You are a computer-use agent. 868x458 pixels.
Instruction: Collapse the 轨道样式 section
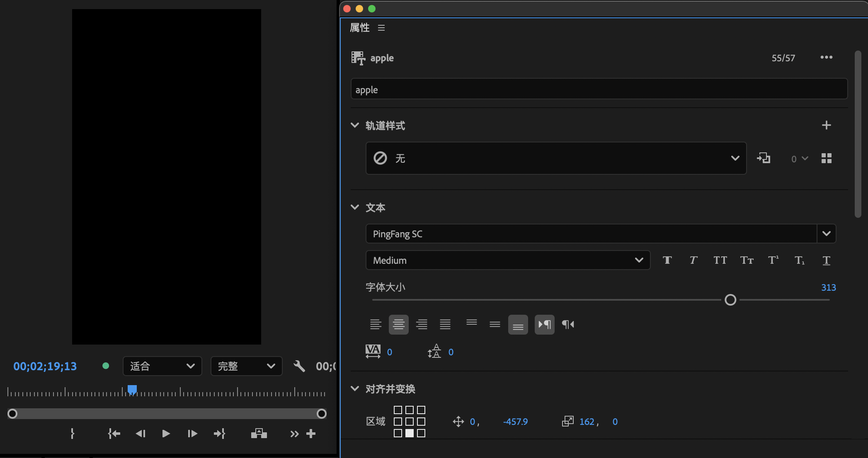click(x=355, y=125)
